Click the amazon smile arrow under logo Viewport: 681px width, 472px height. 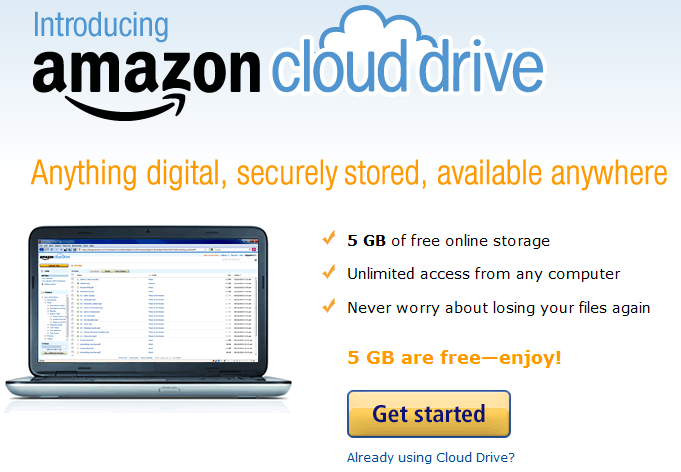click(x=125, y=106)
